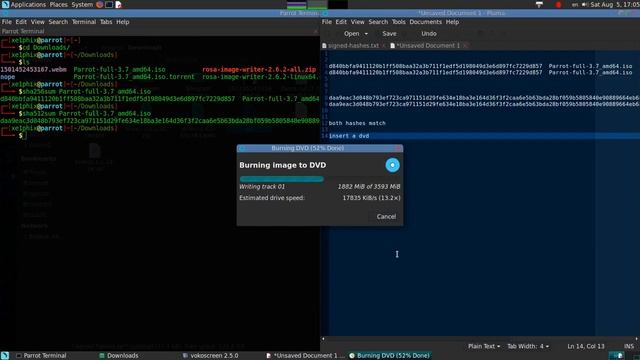Open terminal window's Search menu
The image size is (640, 360).
pos(58,22)
